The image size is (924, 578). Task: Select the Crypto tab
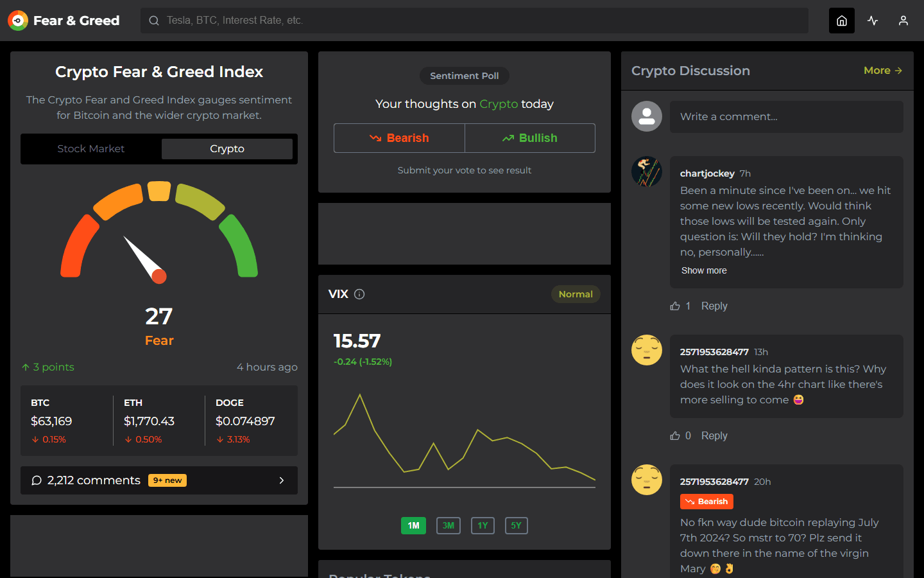(227, 149)
